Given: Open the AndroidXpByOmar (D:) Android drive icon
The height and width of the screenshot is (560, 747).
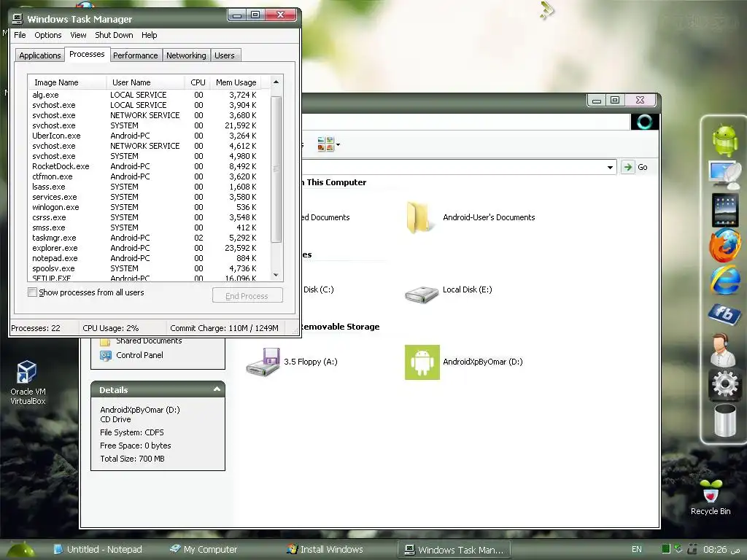Looking at the screenshot, I should click(422, 362).
